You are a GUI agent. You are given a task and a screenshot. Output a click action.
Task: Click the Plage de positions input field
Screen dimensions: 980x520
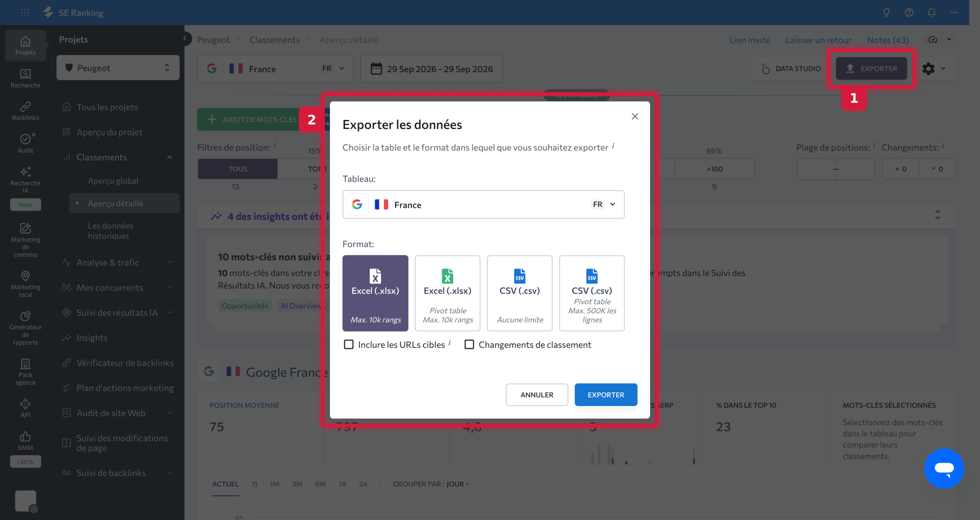pyautogui.click(x=836, y=169)
